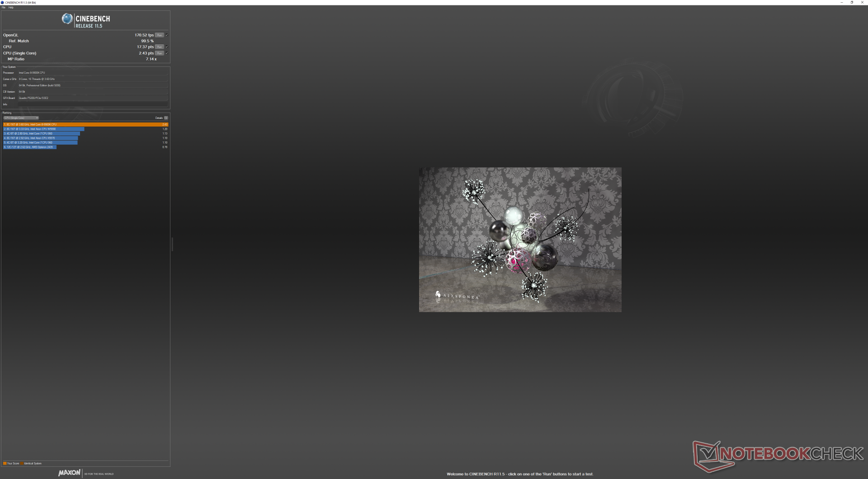Viewport: 868px width, 479px height.
Task: Select the Intel Xeon CPU X5570 ranking row
Action: (x=86, y=138)
